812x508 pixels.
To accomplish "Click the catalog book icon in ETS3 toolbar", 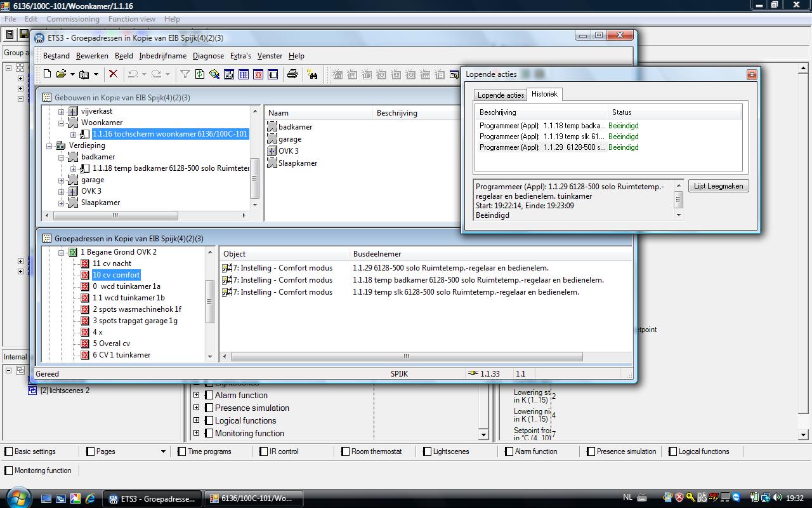I will [x=84, y=74].
